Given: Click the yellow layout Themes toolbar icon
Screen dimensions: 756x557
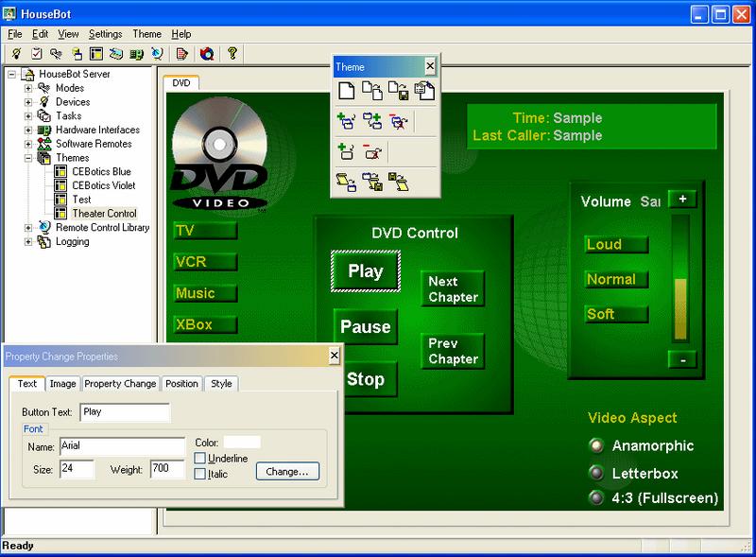Looking at the screenshot, I should pyautogui.click(x=96, y=53).
